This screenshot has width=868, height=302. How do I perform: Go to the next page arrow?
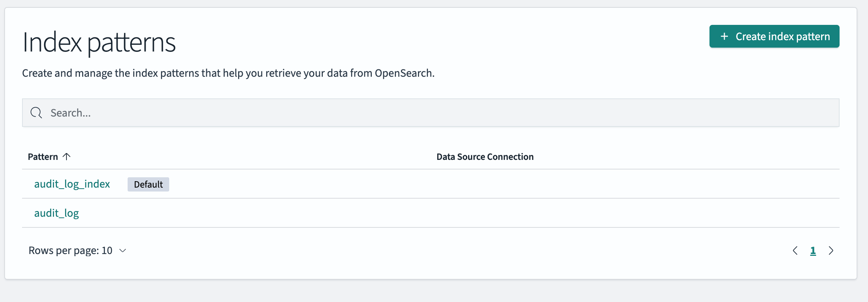point(831,250)
